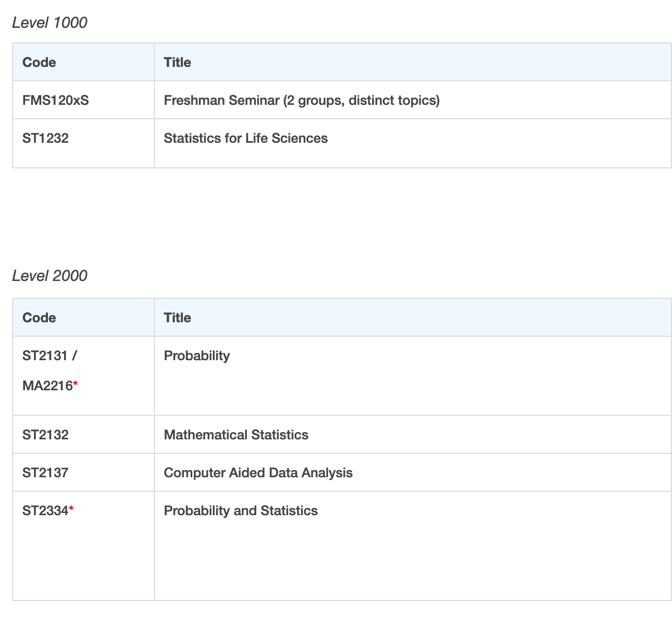Select the ST2334 course code
Viewport: 672px width, 620px height.
pos(45,511)
